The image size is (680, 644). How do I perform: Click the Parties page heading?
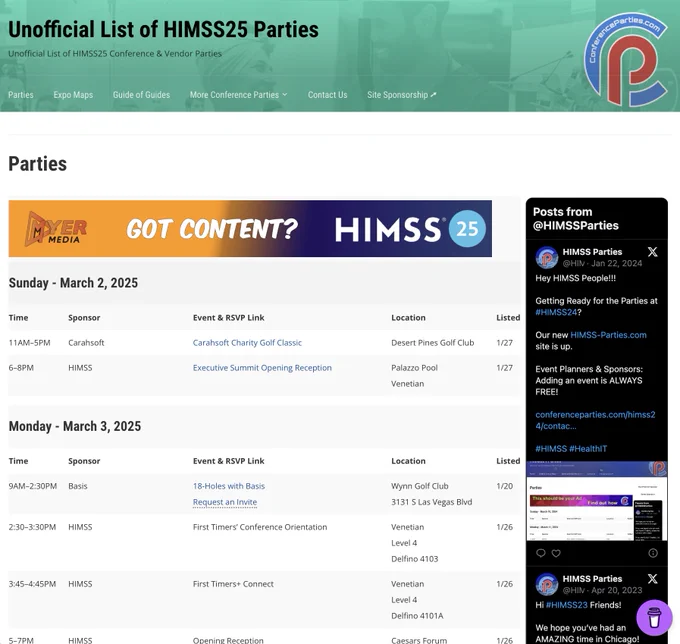[x=38, y=164]
